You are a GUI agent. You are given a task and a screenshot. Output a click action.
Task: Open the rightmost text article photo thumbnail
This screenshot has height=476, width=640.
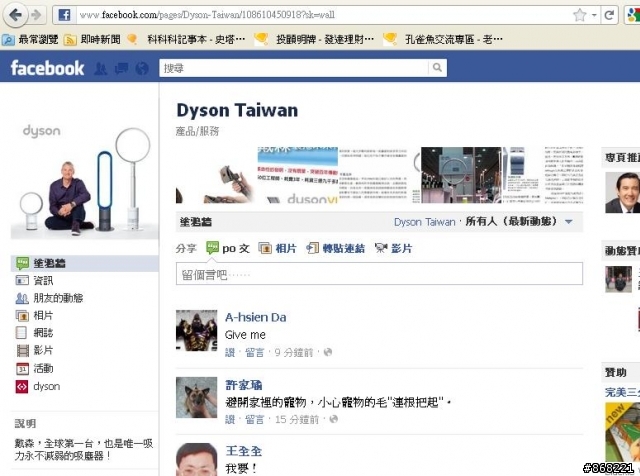point(543,175)
